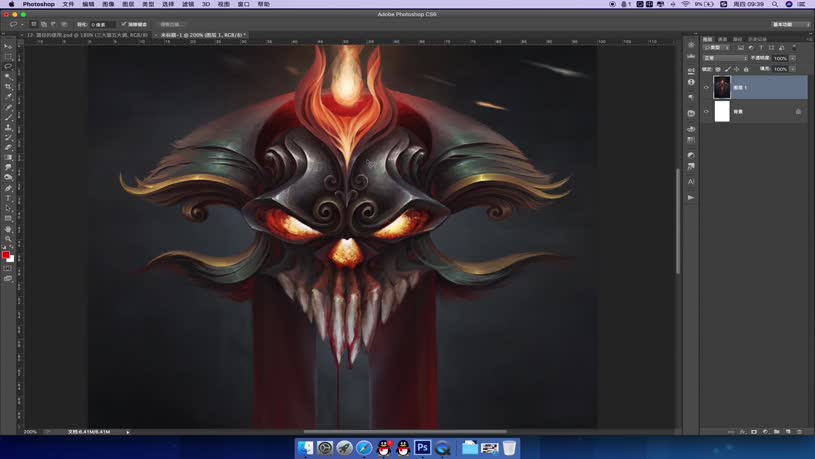
Task: Select the Clone Stamp tool
Action: pos(8,127)
